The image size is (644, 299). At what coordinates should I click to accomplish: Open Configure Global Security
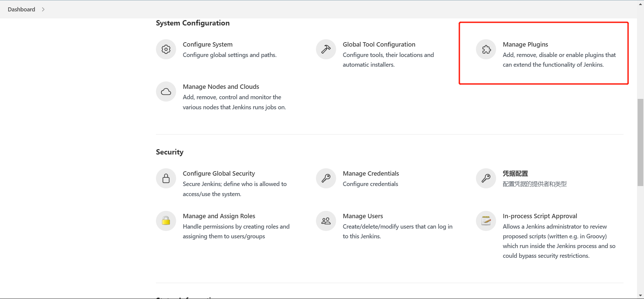point(219,173)
